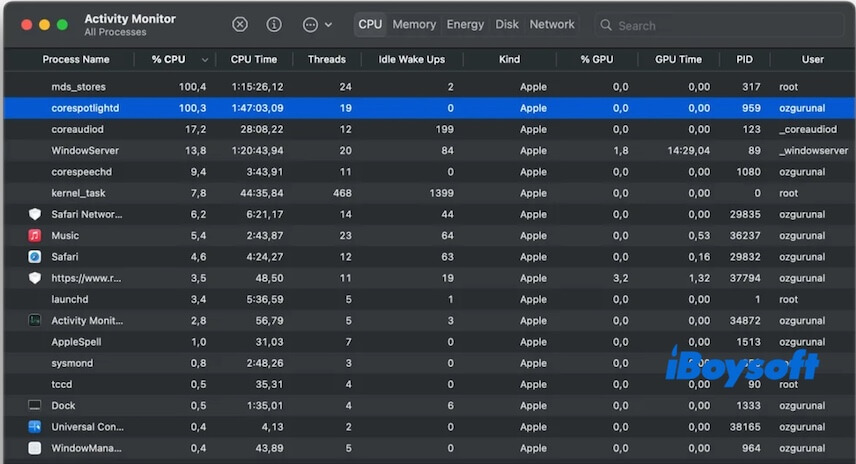Click the process info (i) icon
856x464 pixels.
point(274,25)
